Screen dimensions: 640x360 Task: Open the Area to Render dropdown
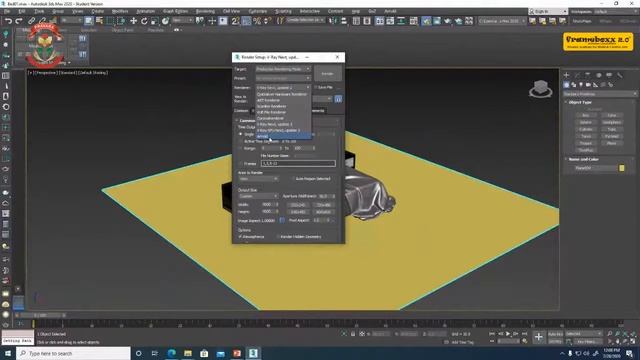point(258,179)
